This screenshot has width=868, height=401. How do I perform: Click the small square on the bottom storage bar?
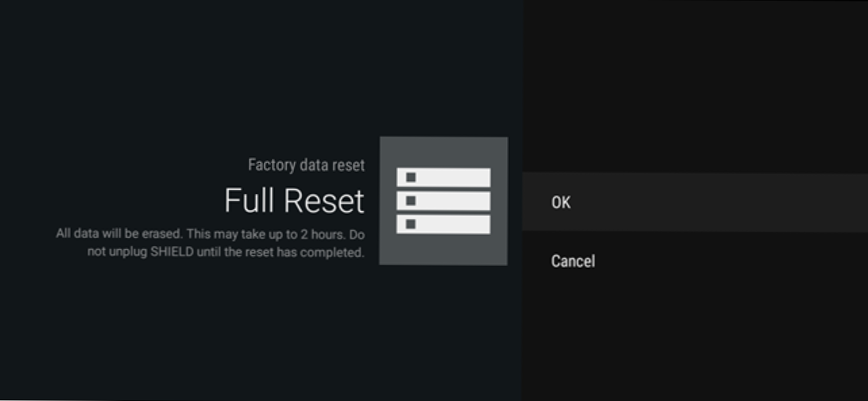coord(411,224)
